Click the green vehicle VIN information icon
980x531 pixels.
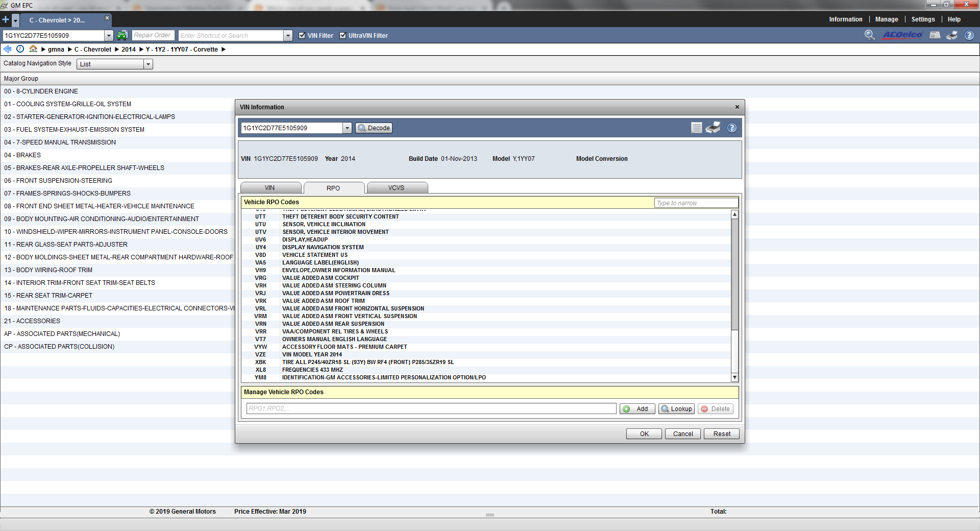click(x=122, y=35)
